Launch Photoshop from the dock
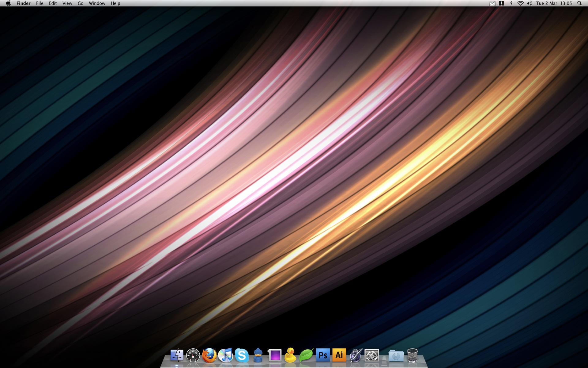Screen dimensions: 588x368 323,355
